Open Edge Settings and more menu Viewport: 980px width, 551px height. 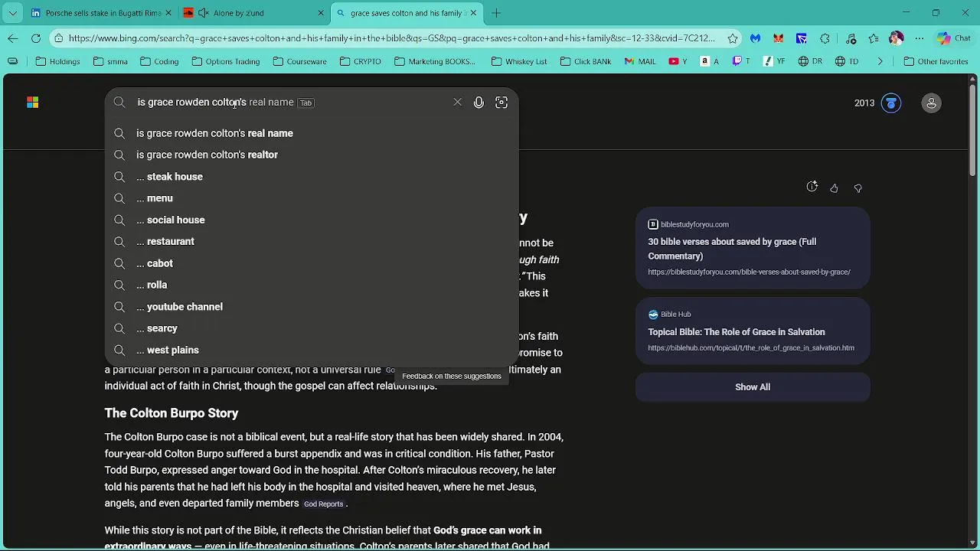[x=919, y=38]
